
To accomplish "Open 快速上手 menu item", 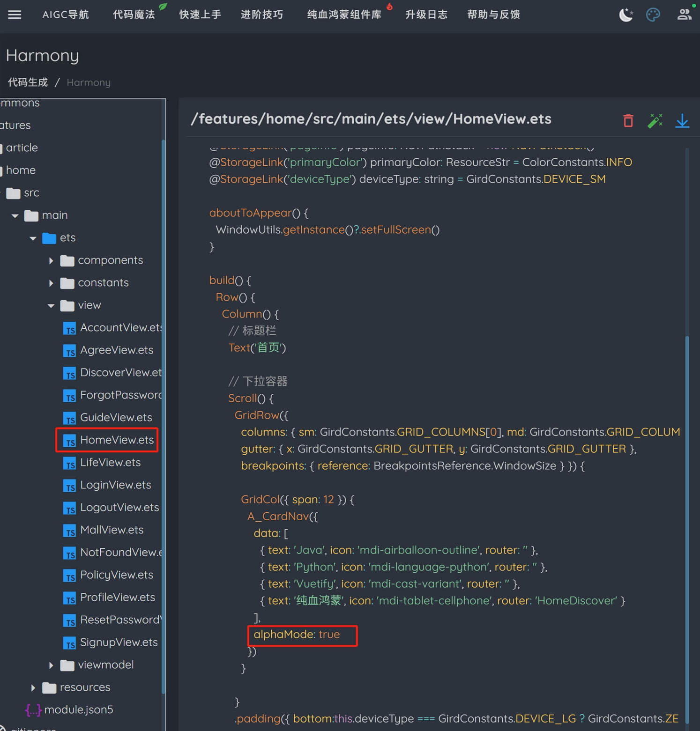I will pyautogui.click(x=200, y=15).
